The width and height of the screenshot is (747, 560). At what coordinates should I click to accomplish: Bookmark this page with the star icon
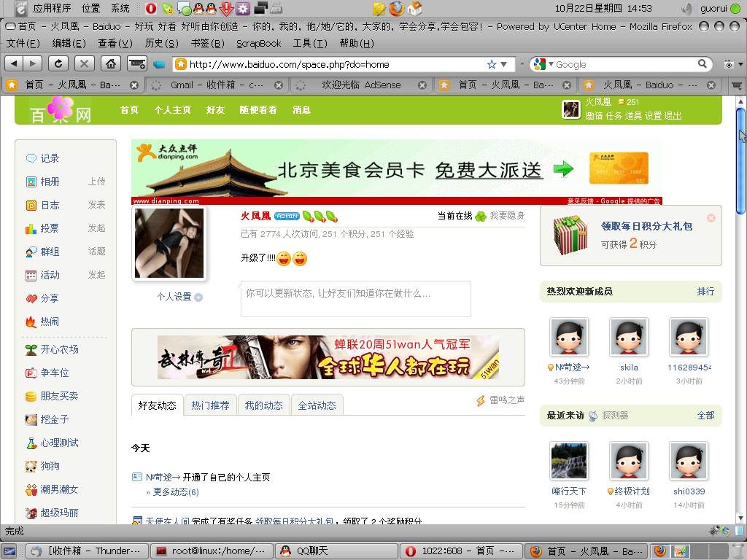492,64
